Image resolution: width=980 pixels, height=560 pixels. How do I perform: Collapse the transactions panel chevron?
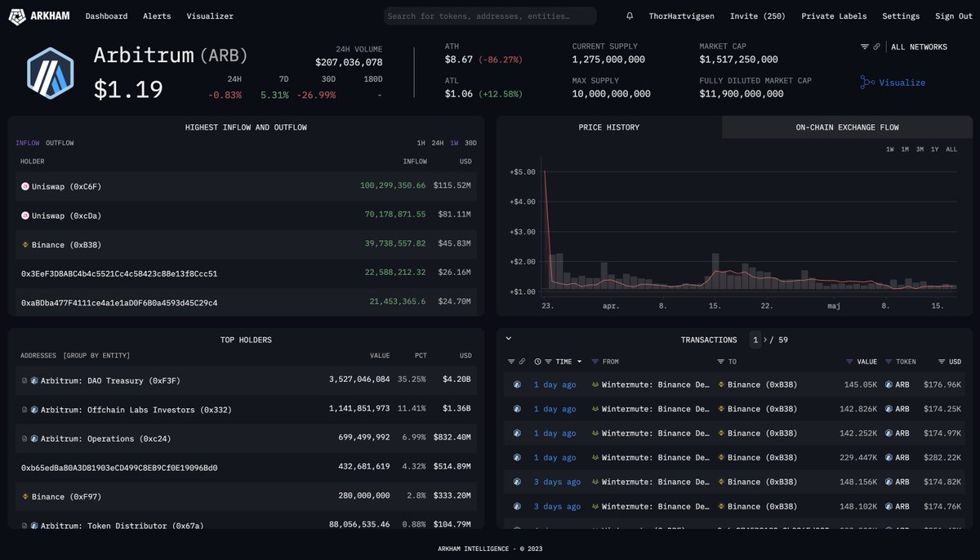click(508, 337)
